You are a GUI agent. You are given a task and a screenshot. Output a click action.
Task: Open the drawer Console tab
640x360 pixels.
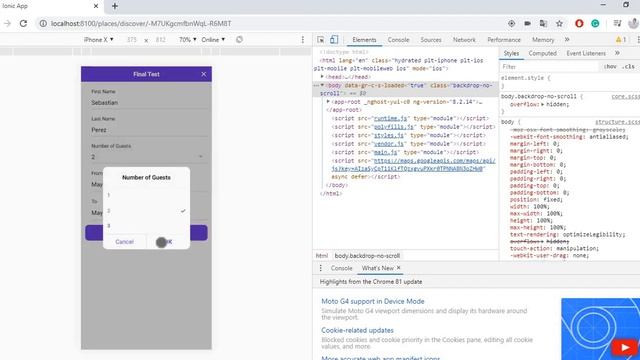click(x=341, y=268)
